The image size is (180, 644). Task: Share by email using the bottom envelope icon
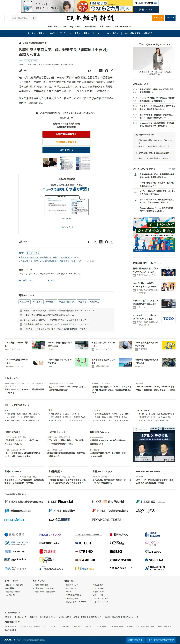90,242
